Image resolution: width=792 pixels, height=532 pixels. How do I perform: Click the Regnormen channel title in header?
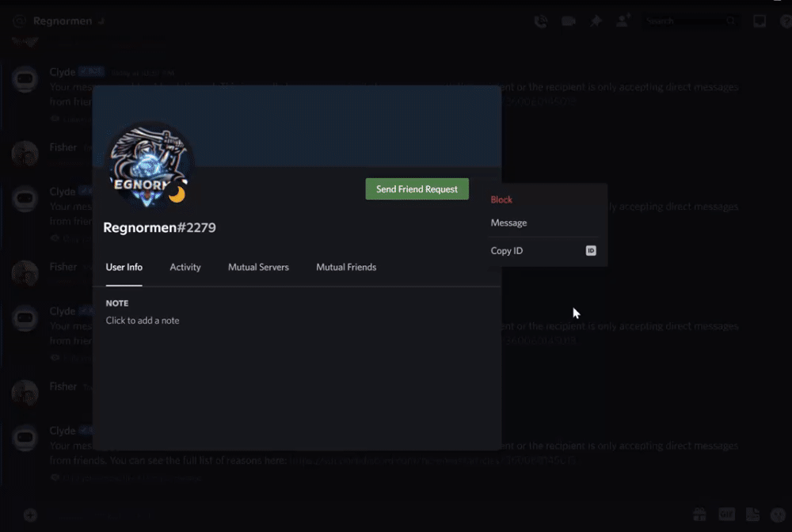click(63, 21)
